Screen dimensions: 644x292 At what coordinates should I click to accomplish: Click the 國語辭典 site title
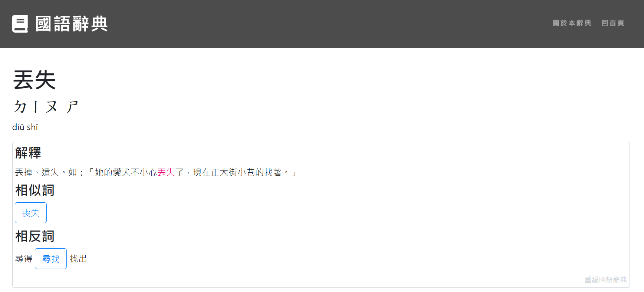click(72, 24)
